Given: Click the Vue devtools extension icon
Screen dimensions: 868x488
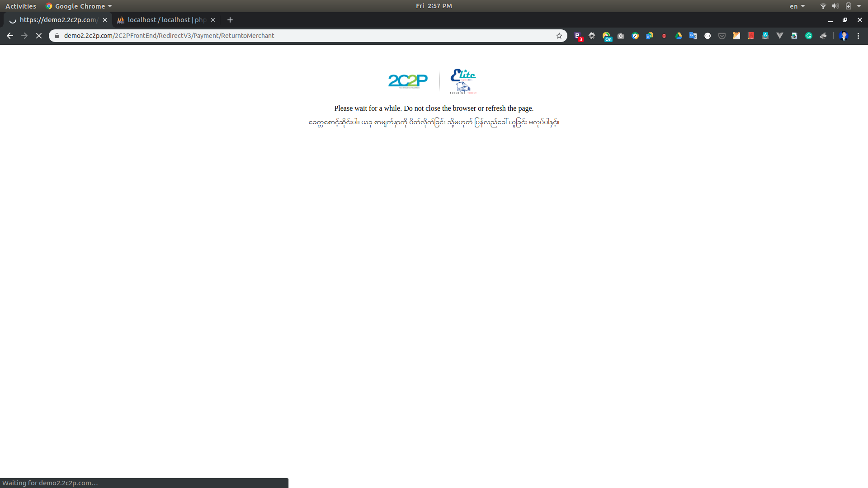Looking at the screenshot, I should point(780,36).
